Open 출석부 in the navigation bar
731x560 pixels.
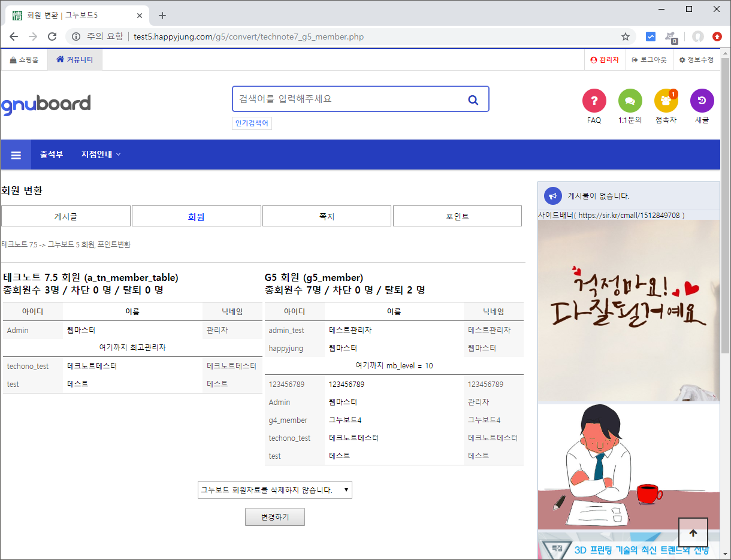point(52,155)
